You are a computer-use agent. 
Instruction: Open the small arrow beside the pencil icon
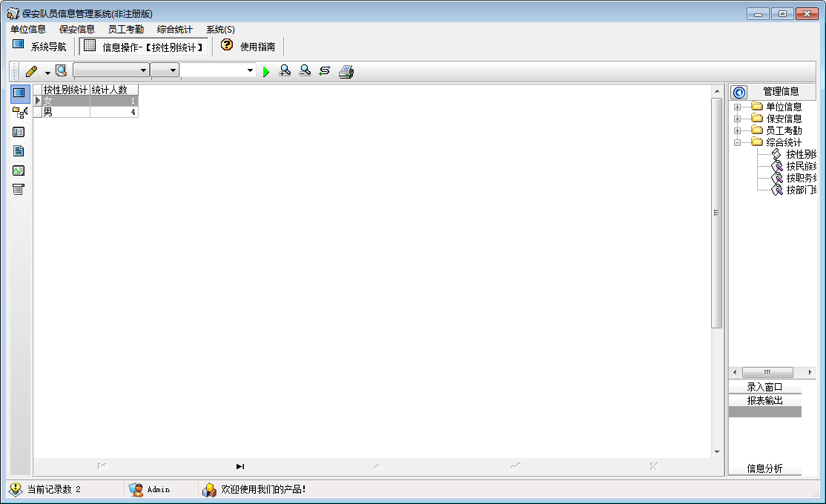coord(47,73)
